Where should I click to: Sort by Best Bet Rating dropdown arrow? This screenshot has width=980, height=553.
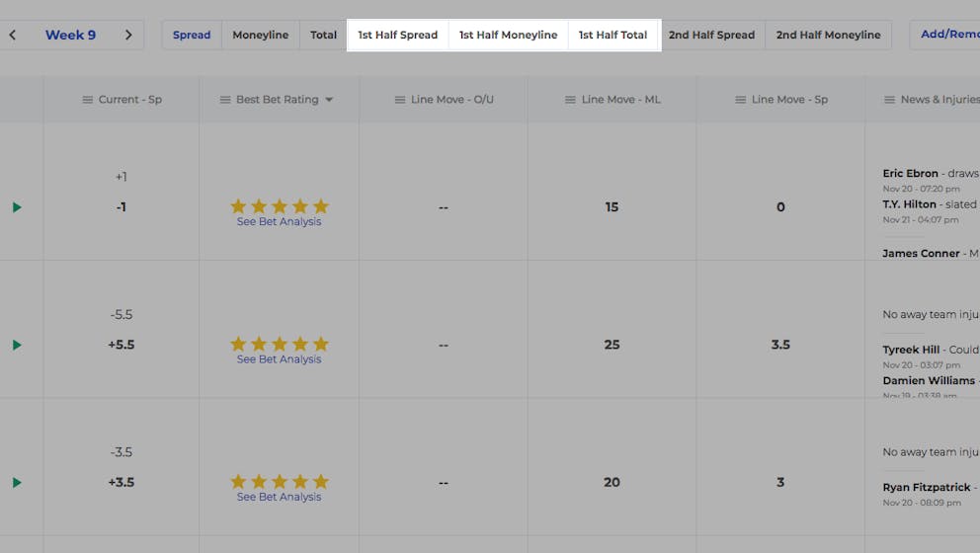coord(329,100)
